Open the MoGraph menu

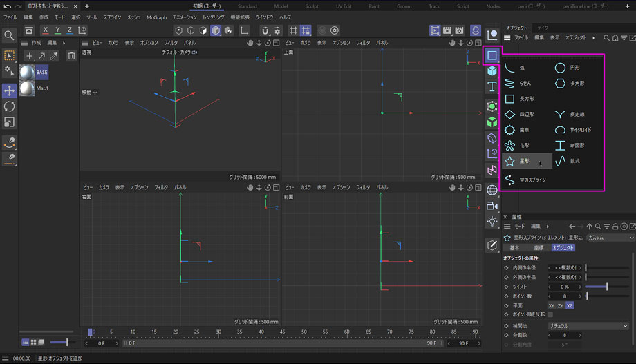156,17
